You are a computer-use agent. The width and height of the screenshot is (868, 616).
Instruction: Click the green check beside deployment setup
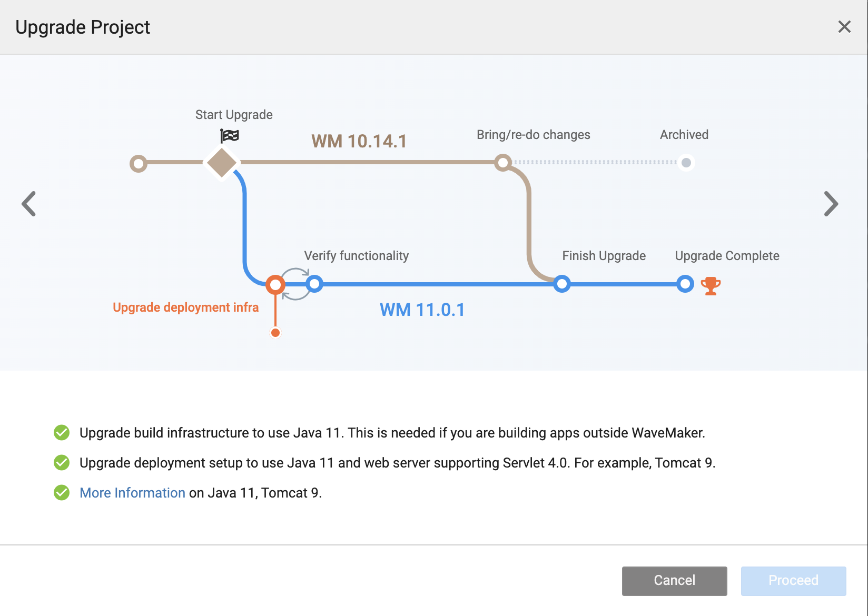62,463
